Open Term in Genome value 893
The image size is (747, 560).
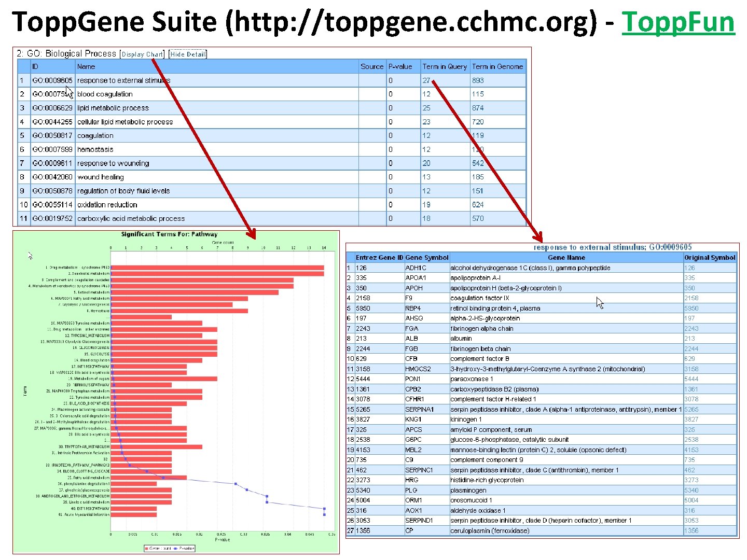click(478, 80)
